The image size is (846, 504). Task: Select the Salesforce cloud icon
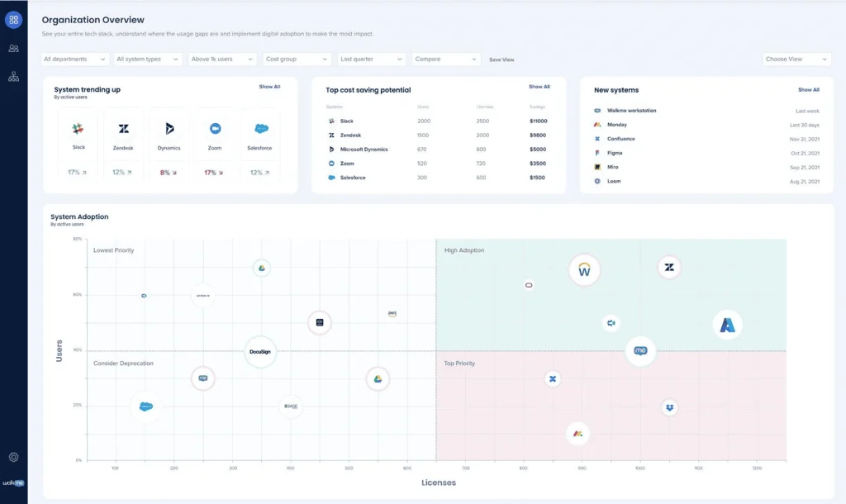point(259,129)
